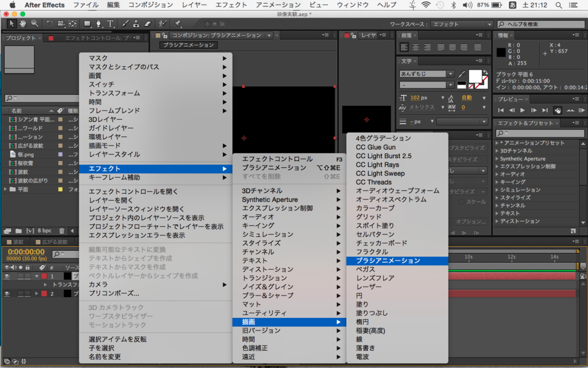Viewport: 588px width, 368px height.
Task: Select the Rotation tool
Action: pos(49,24)
